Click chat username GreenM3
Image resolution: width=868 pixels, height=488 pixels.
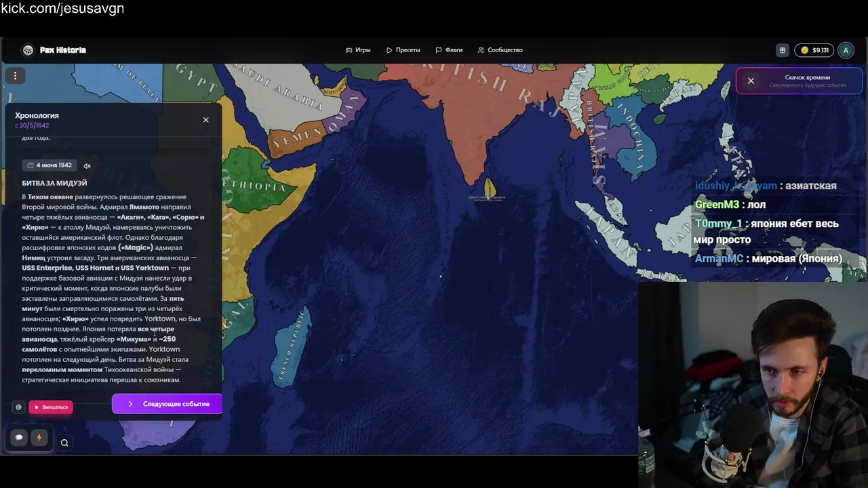coord(717,205)
